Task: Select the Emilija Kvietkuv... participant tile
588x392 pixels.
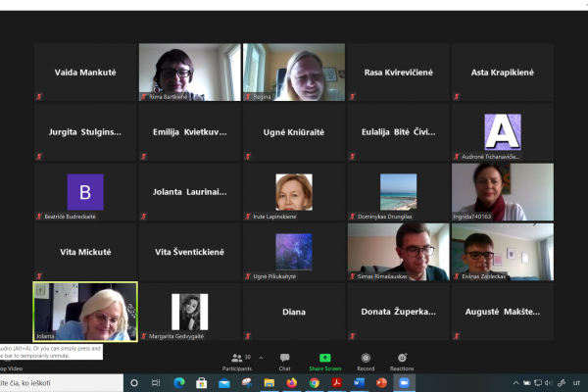Action: tap(190, 132)
